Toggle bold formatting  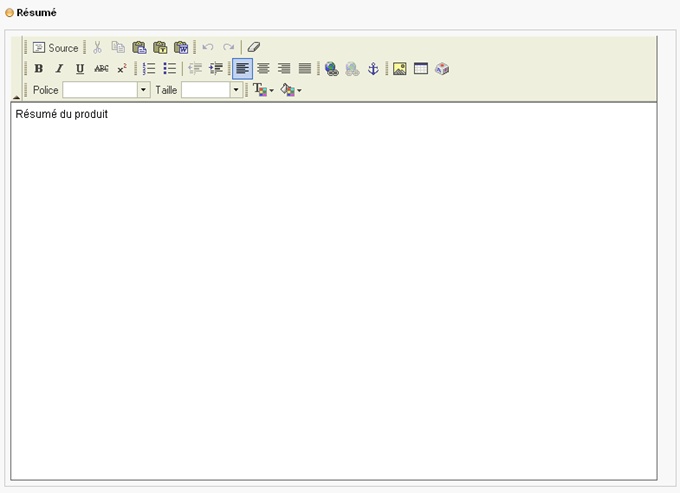click(38, 69)
